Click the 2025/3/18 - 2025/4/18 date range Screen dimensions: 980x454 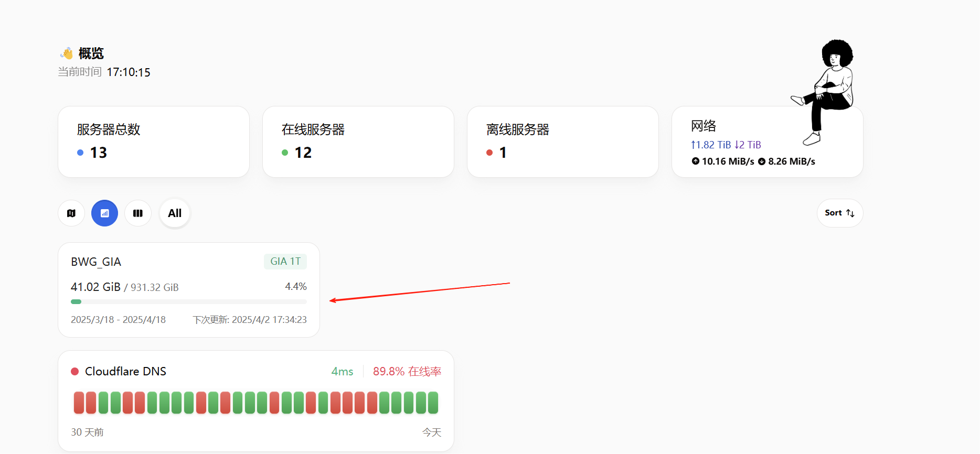[118, 319]
